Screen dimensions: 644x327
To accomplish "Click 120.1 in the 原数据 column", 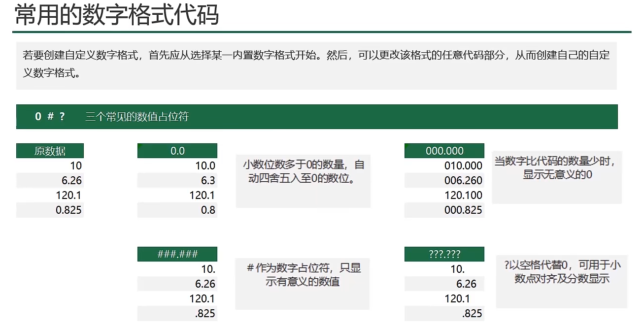I will [x=50, y=196].
